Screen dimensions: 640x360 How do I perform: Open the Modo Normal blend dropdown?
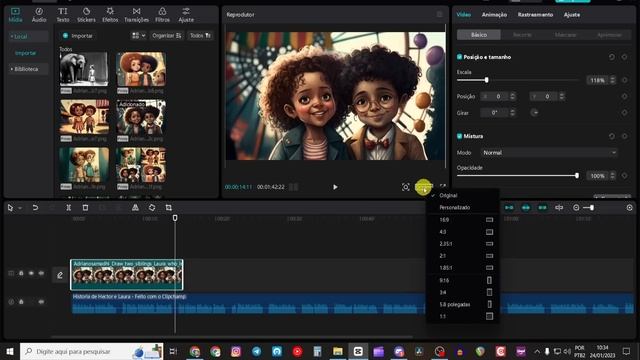tap(549, 153)
